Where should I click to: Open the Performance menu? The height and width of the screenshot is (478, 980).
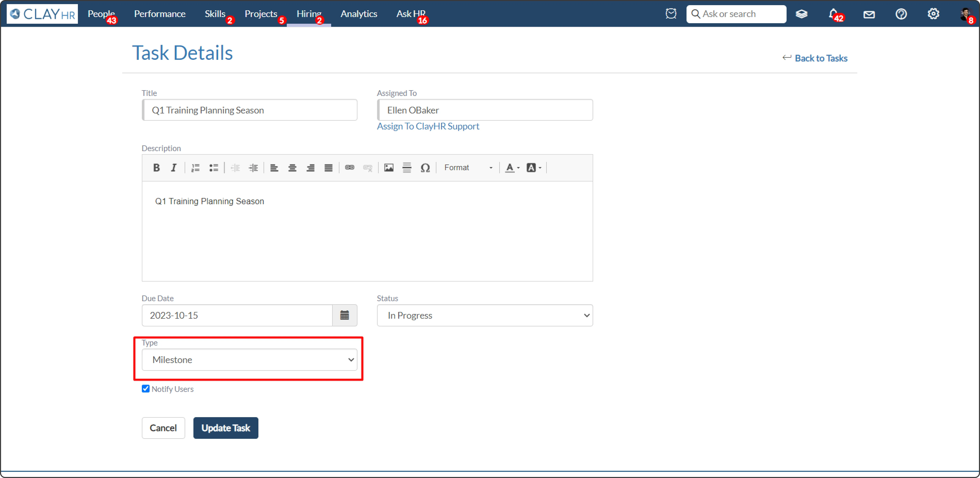click(159, 14)
